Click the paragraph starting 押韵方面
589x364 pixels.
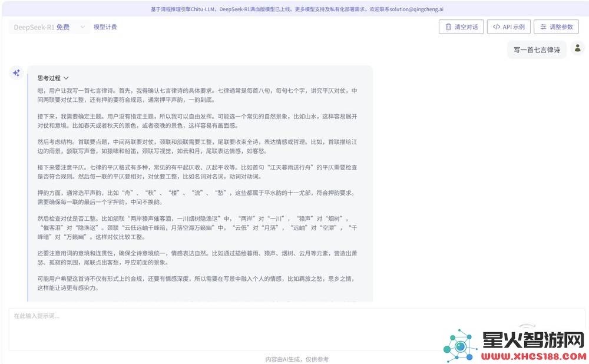click(196, 197)
